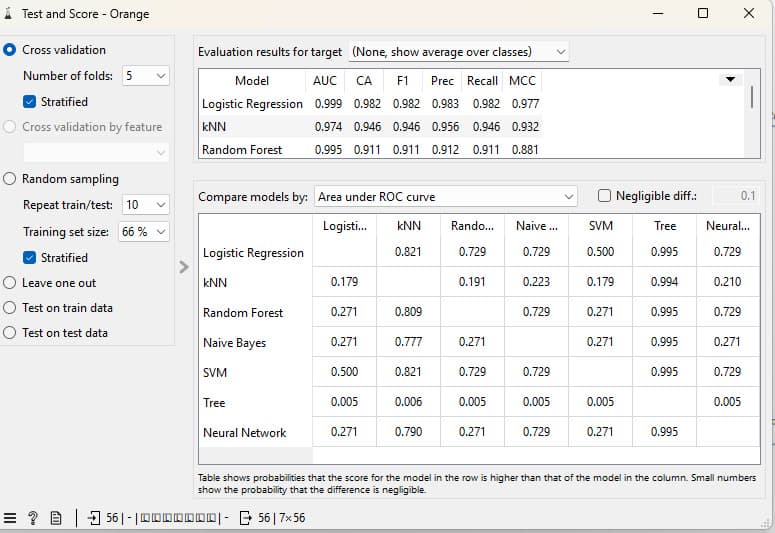Enable the Negligible diff. checkbox
The width and height of the screenshot is (775, 533).
coord(604,196)
